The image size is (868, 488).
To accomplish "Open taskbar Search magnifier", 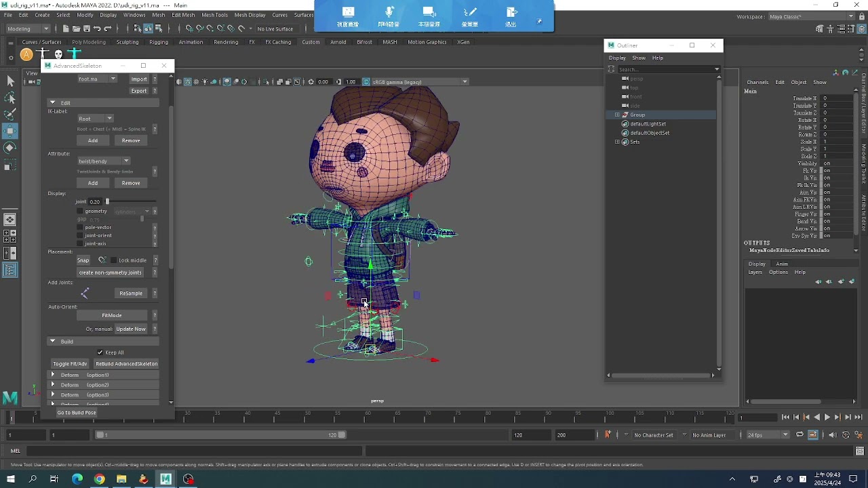I will pos(33,479).
